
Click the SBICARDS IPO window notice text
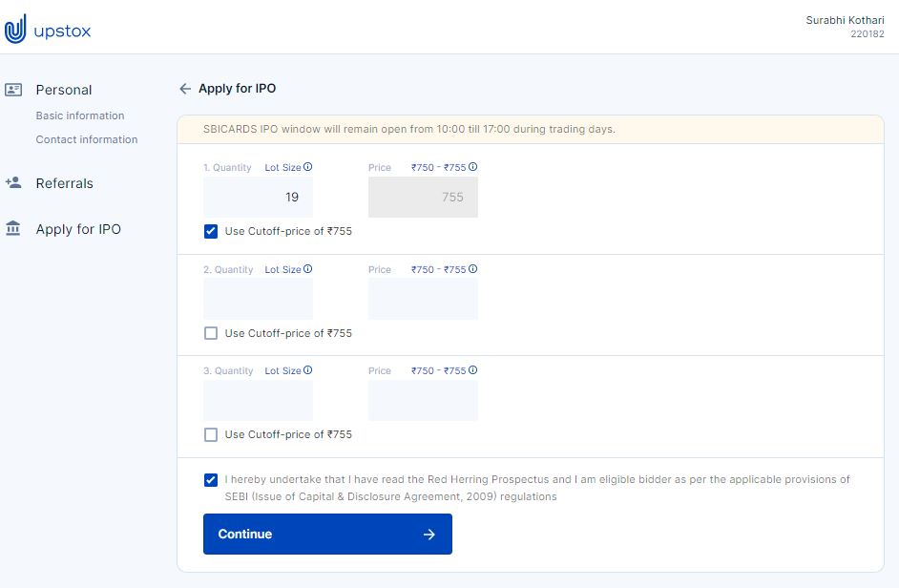point(409,129)
